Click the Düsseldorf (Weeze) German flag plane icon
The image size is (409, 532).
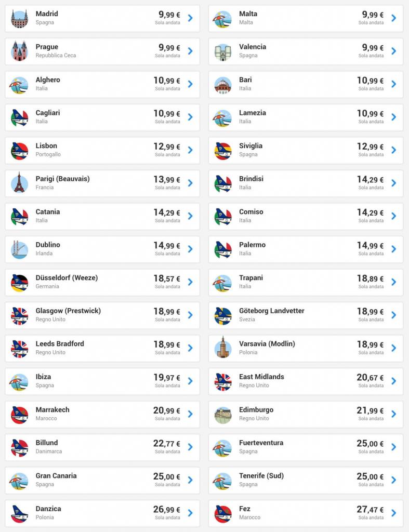[19, 282]
